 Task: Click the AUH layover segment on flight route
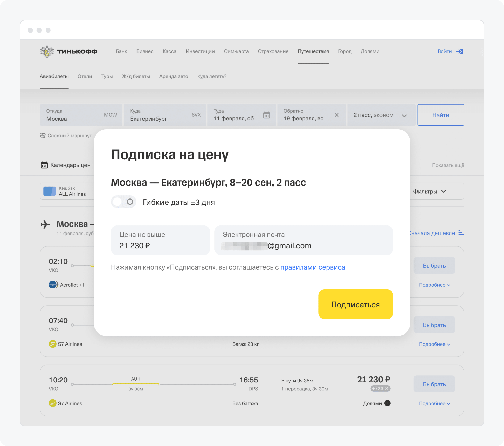(x=136, y=384)
